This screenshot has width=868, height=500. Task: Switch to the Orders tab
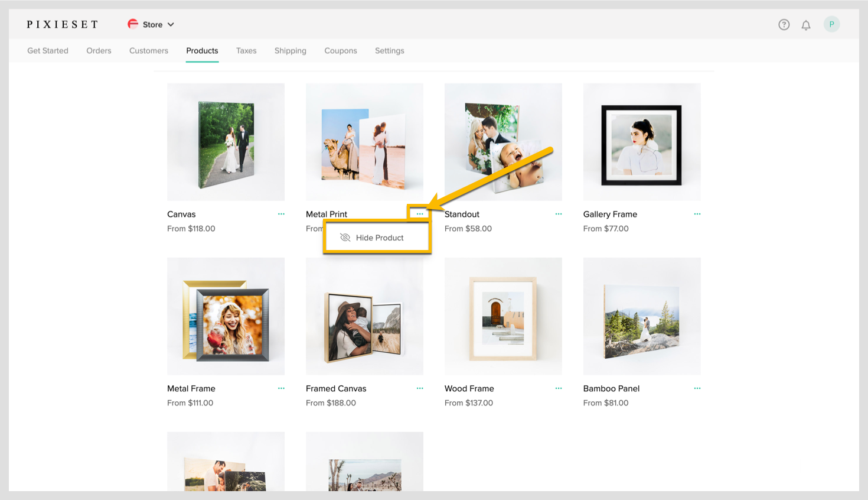(99, 51)
